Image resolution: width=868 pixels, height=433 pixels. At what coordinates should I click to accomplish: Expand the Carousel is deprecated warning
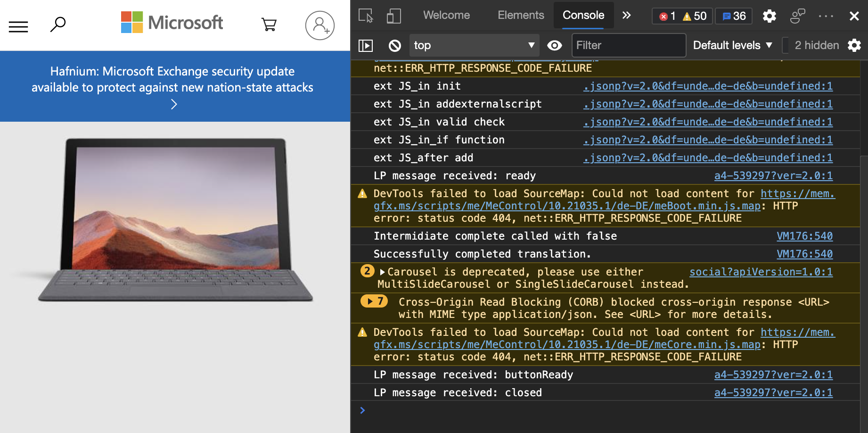(382, 272)
